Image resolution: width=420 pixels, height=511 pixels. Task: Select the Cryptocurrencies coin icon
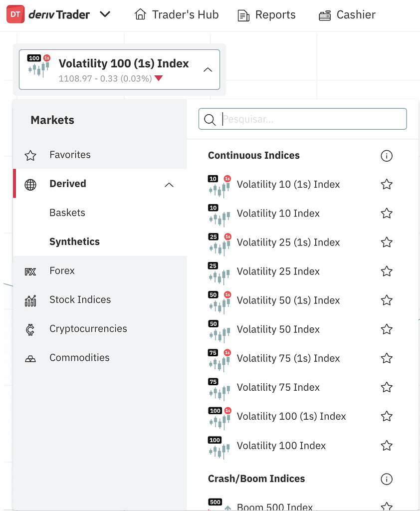pyautogui.click(x=30, y=328)
